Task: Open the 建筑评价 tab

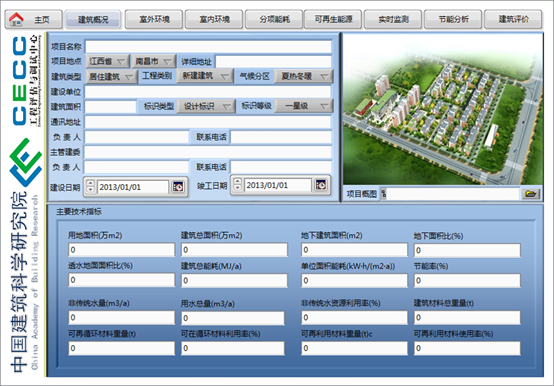Action: [513, 19]
